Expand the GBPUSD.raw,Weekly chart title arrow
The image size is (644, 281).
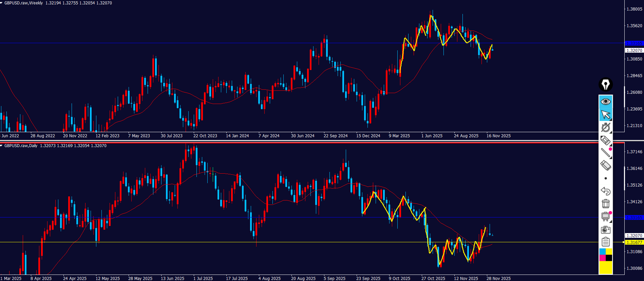[2, 3]
